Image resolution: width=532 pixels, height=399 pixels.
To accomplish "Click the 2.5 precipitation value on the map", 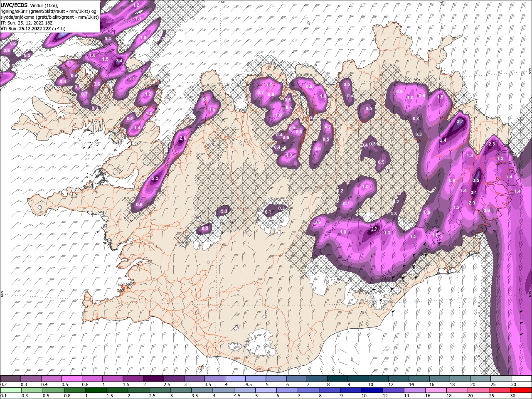I will [x=155, y=178].
